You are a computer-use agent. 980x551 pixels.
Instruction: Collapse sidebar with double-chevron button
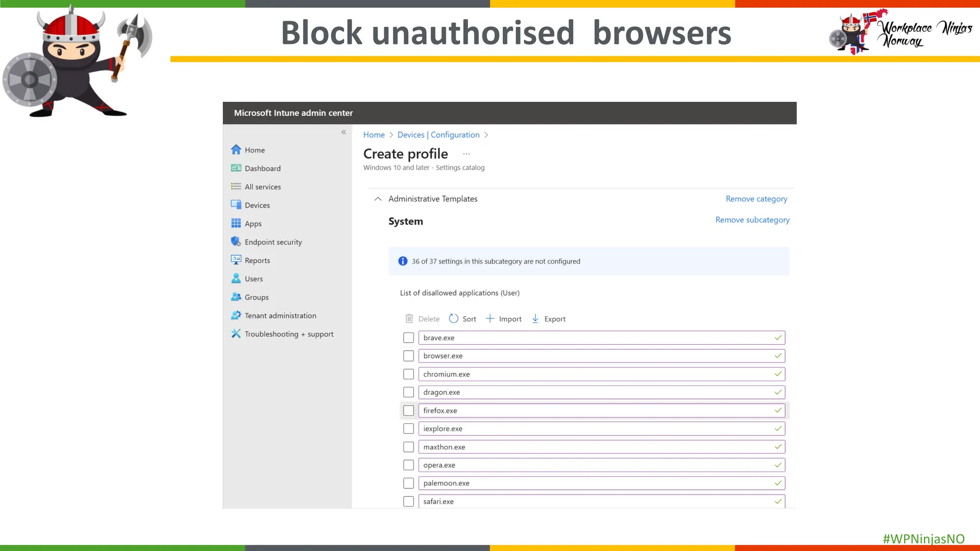tap(344, 132)
